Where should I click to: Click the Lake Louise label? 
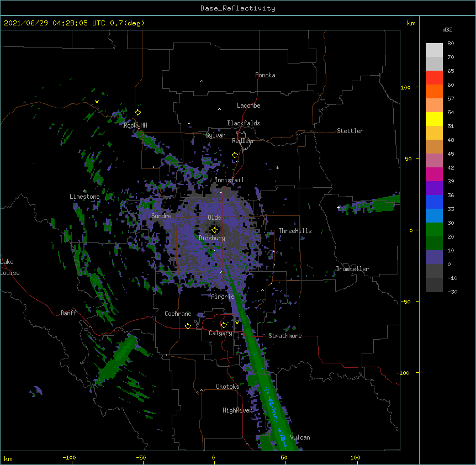pos(10,267)
